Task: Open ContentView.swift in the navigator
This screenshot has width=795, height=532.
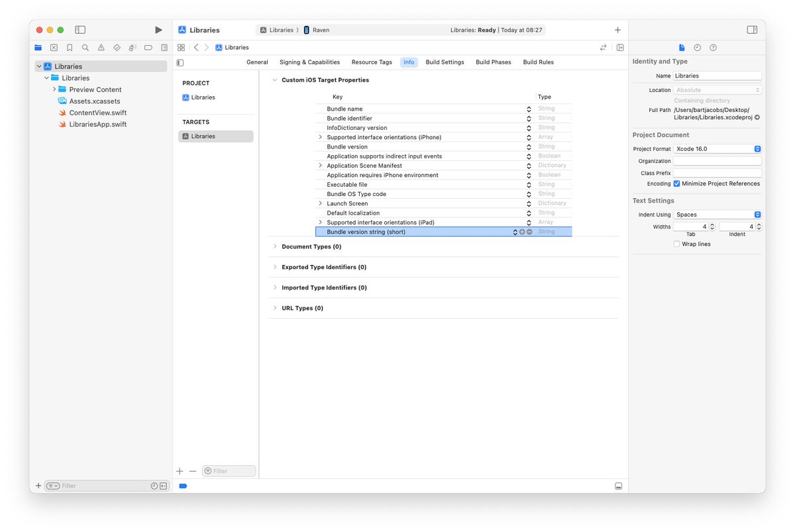Action: (x=97, y=113)
